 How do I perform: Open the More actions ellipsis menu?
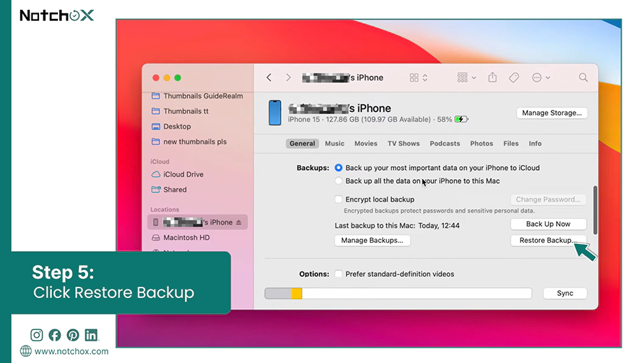tap(541, 78)
